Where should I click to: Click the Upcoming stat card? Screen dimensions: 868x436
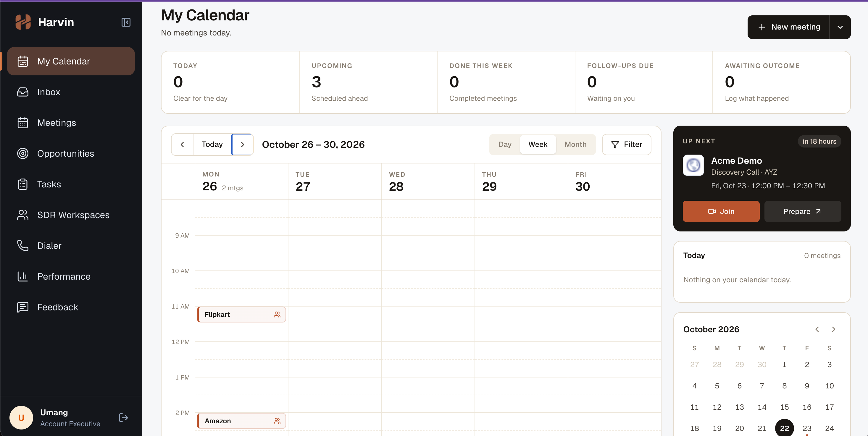(x=368, y=82)
